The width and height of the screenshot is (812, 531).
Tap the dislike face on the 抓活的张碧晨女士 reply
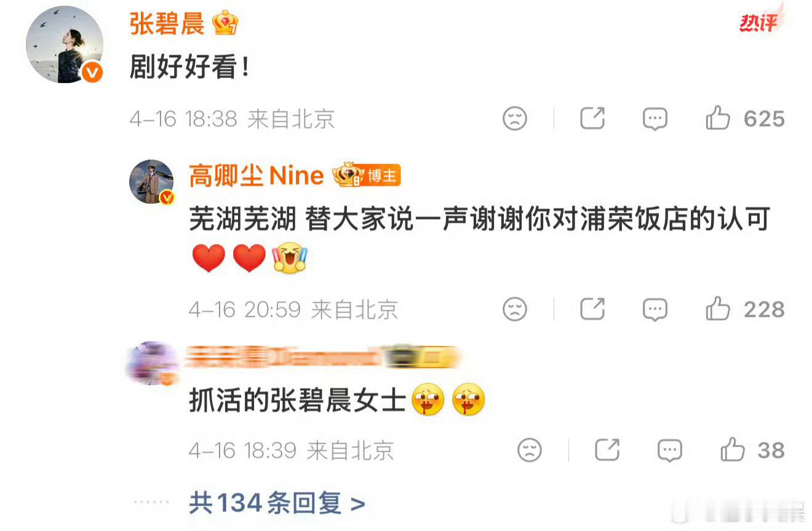[530, 450]
